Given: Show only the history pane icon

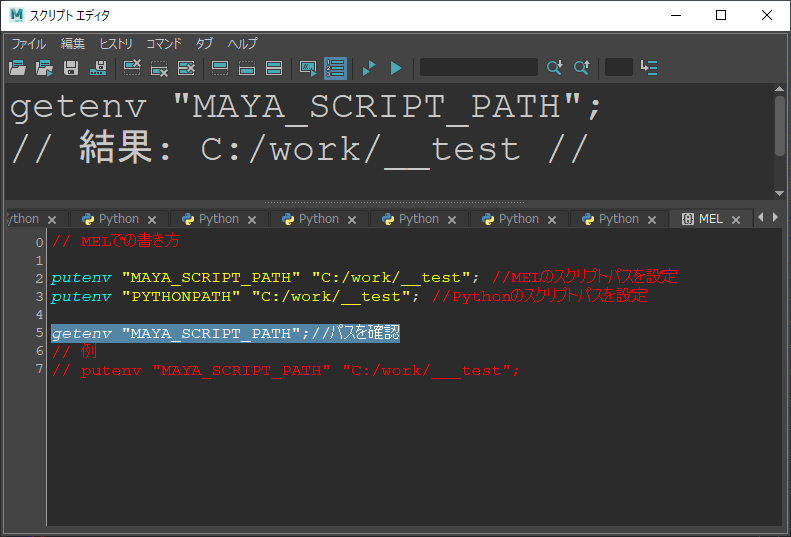Looking at the screenshot, I should 220,68.
